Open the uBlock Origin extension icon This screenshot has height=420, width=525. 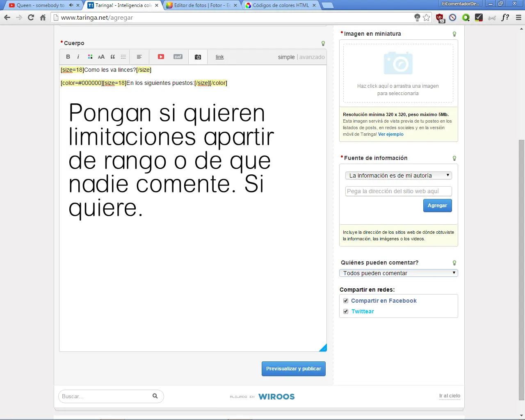(x=440, y=18)
